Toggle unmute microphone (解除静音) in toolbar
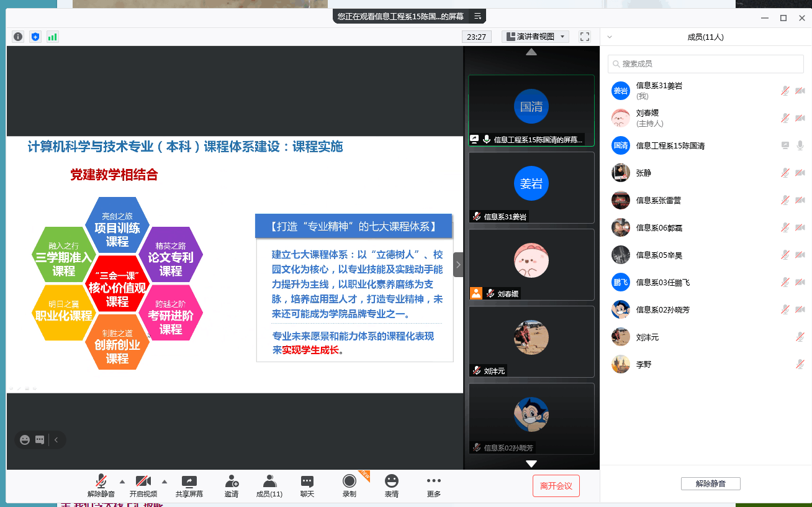 (101, 486)
